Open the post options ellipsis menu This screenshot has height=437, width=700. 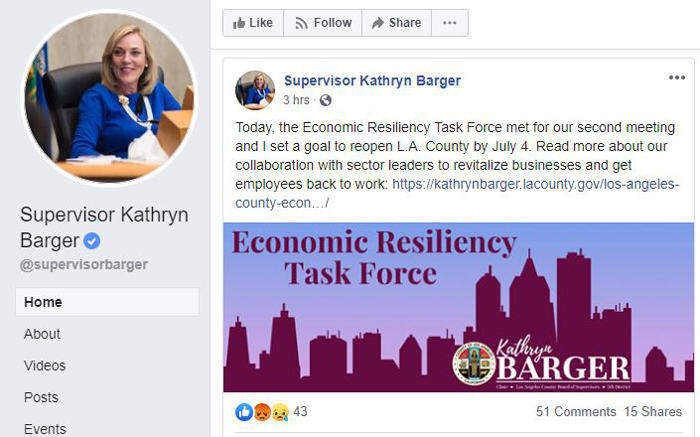point(677,78)
